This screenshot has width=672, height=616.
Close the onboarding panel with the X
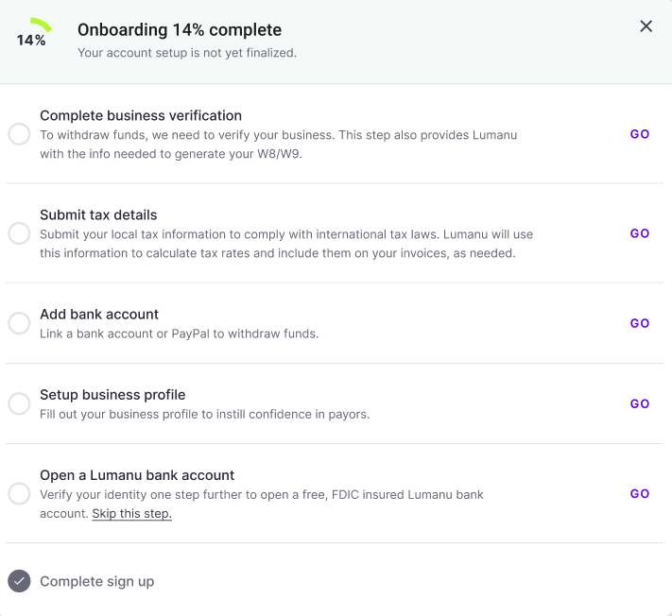[x=646, y=26]
